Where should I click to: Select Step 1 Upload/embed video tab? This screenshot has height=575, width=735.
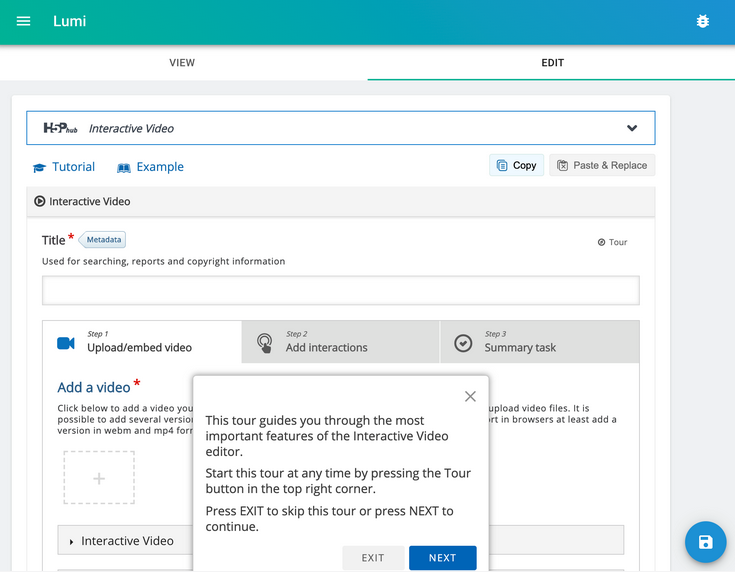tap(142, 342)
